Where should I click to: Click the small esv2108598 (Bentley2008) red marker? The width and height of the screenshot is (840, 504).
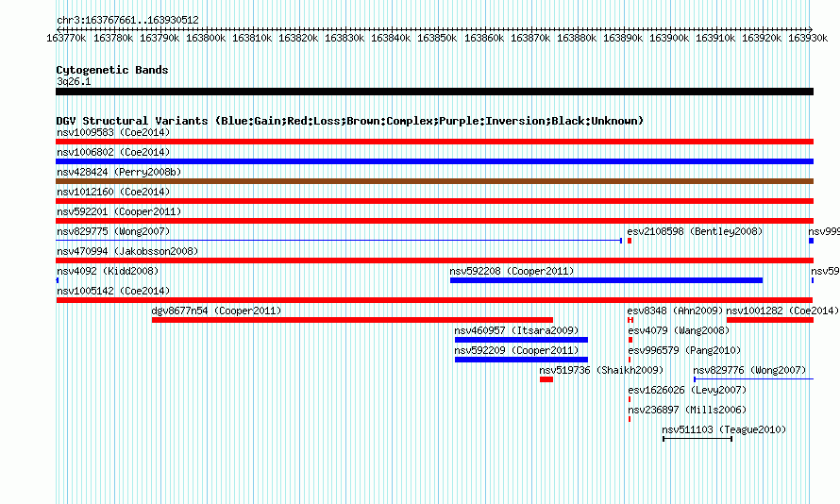(x=630, y=241)
